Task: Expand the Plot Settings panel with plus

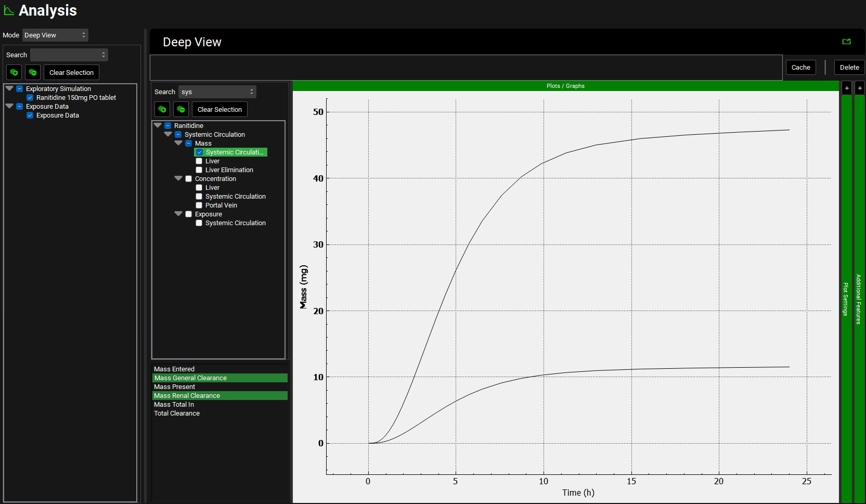Action: point(847,88)
